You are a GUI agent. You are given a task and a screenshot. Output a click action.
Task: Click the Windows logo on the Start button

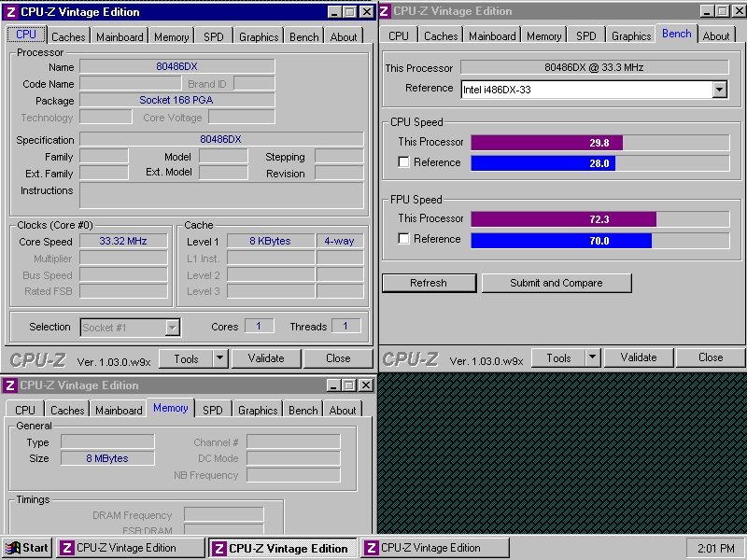[x=13, y=548]
